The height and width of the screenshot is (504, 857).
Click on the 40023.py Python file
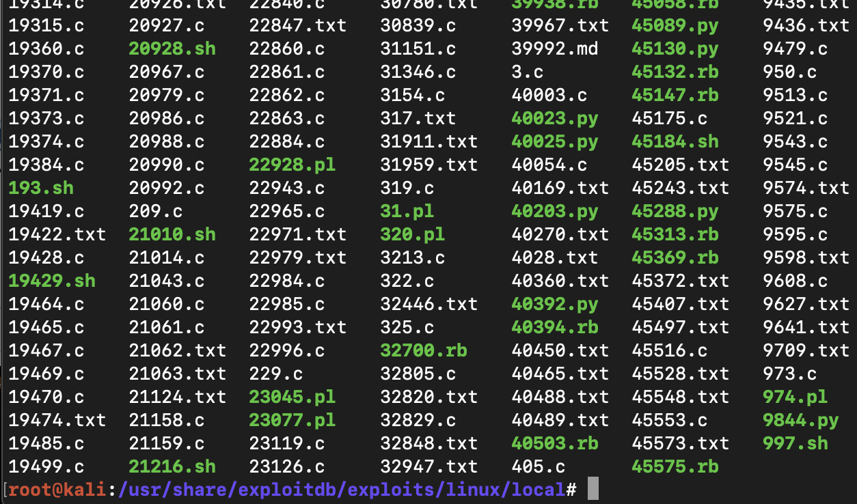[x=554, y=119]
